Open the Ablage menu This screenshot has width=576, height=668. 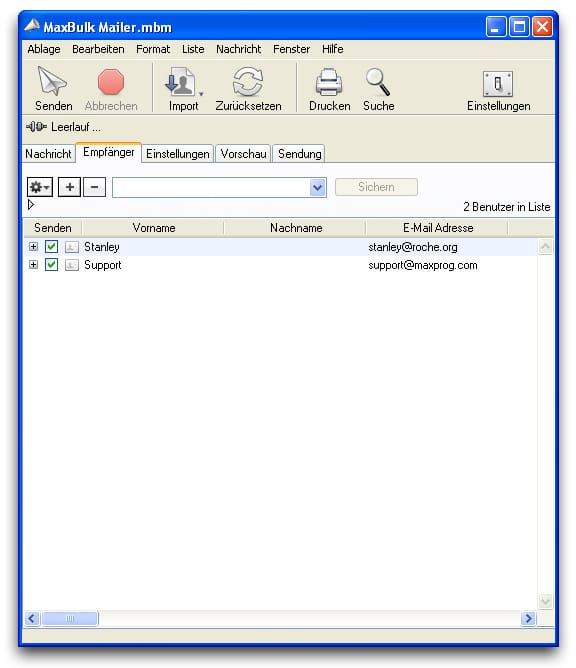point(44,49)
